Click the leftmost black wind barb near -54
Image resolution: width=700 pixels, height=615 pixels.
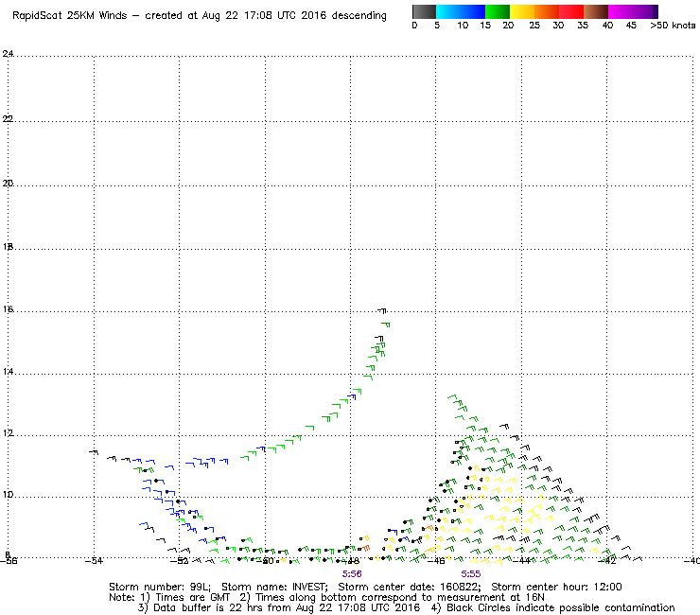94,452
